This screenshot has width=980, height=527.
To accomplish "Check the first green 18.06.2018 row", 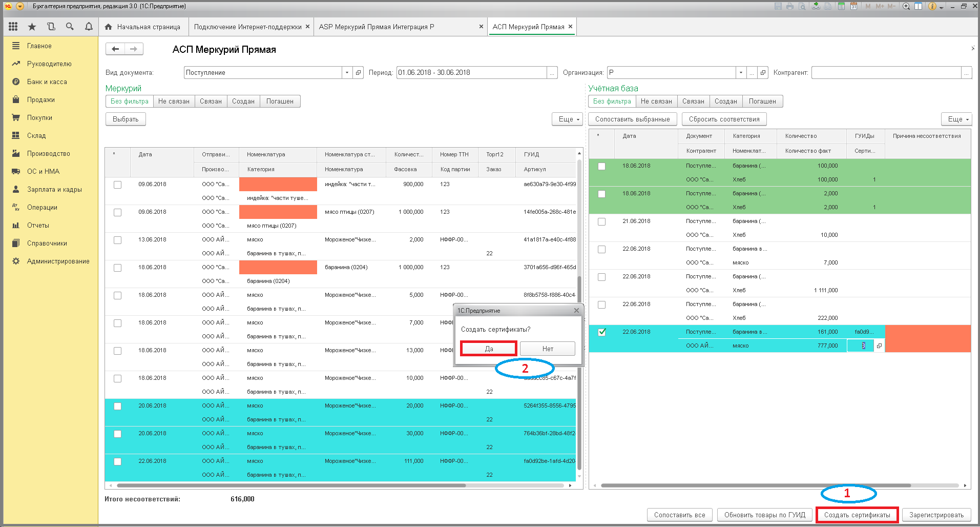I will [x=602, y=166].
